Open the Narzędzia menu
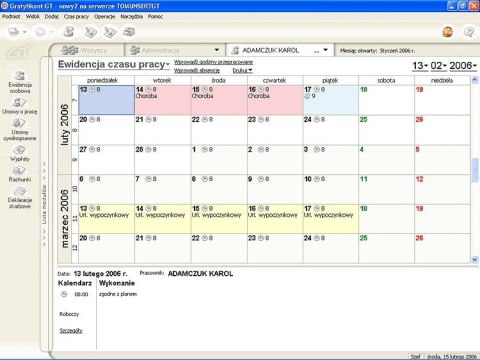The width and height of the screenshot is (480, 360). click(131, 16)
